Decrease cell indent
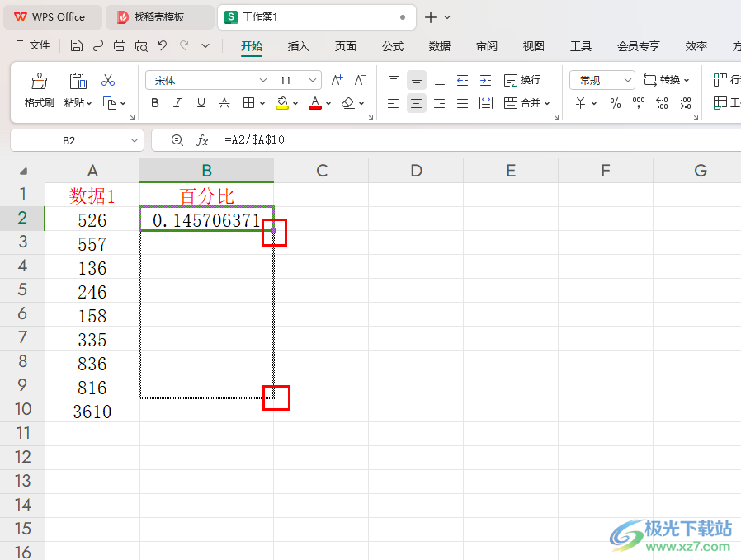 [463, 80]
